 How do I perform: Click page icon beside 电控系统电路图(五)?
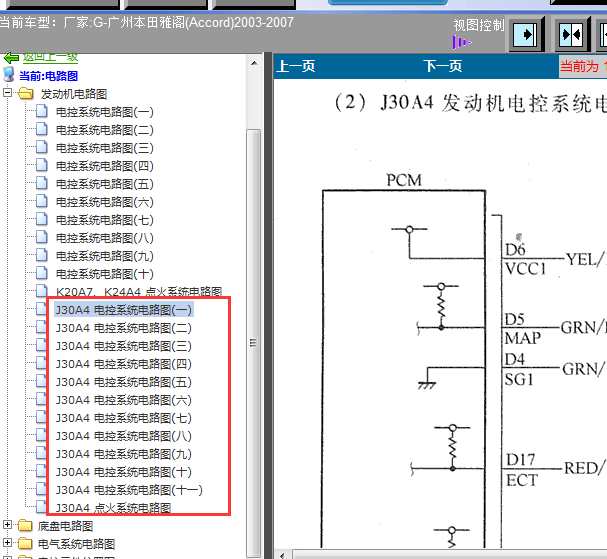(x=41, y=183)
